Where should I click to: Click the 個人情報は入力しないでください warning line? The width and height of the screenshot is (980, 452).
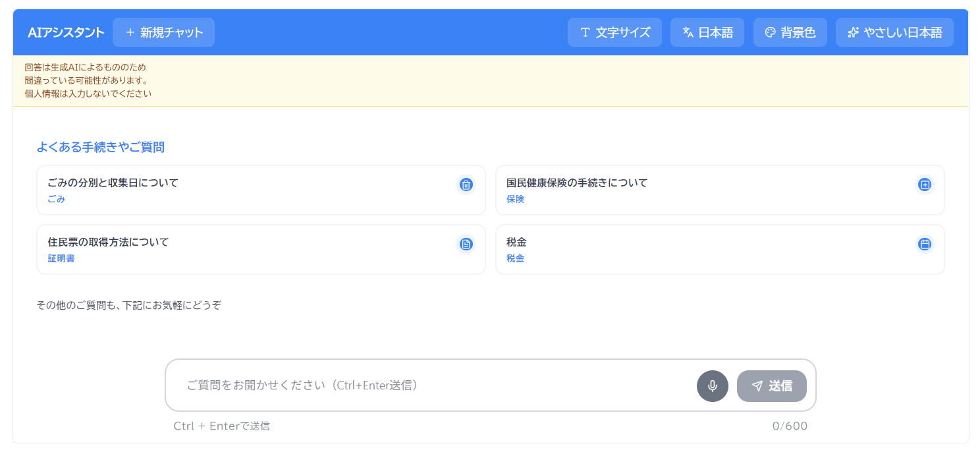click(88, 94)
